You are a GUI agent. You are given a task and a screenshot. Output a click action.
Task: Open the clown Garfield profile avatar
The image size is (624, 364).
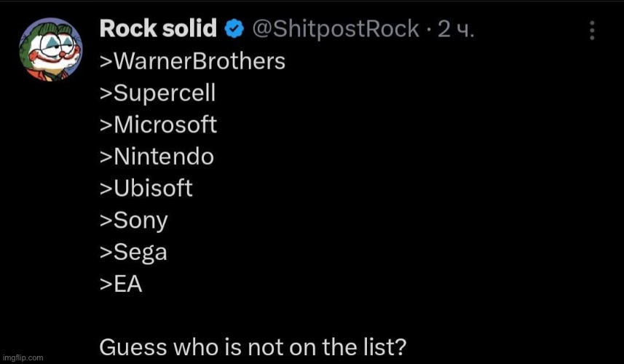(x=50, y=49)
